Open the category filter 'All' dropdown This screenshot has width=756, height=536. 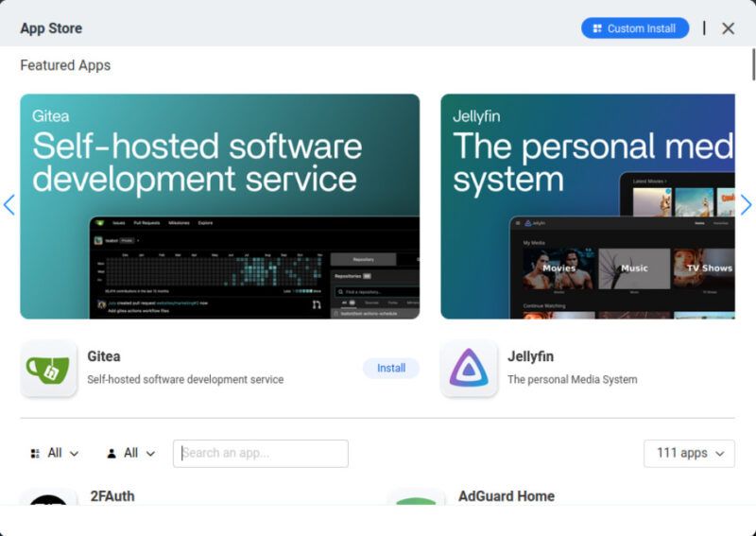coord(55,454)
